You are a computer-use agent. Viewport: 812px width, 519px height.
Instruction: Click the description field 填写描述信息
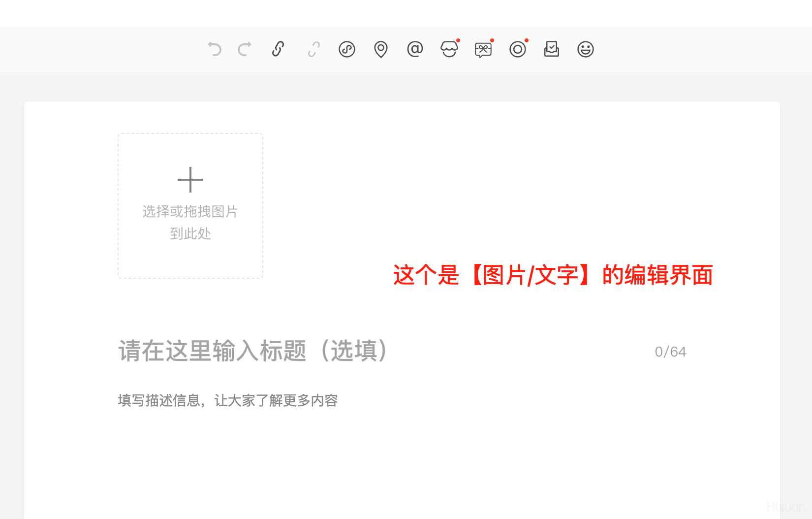[x=228, y=400]
